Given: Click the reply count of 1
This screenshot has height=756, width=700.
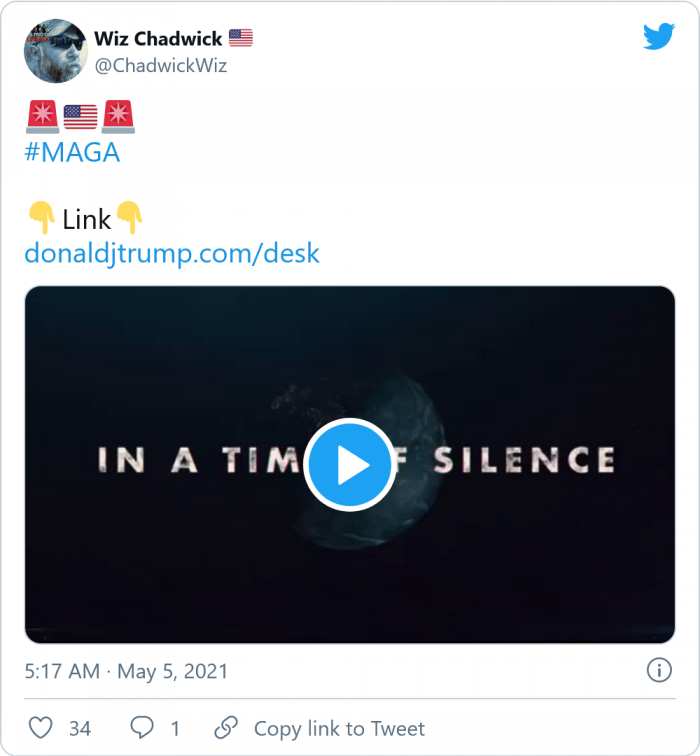Looking at the screenshot, I should [x=175, y=728].
